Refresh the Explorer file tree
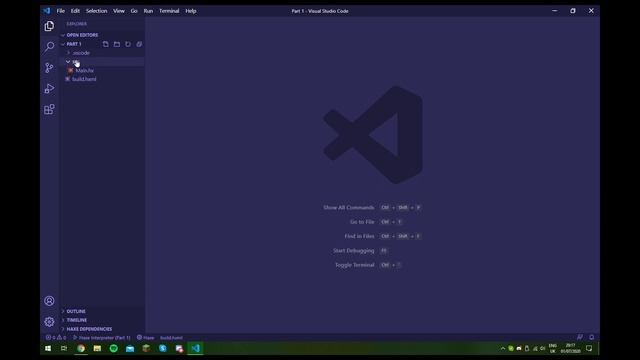Image resolution: width=640 pixels, height=360 pixels. coord(128,44)
